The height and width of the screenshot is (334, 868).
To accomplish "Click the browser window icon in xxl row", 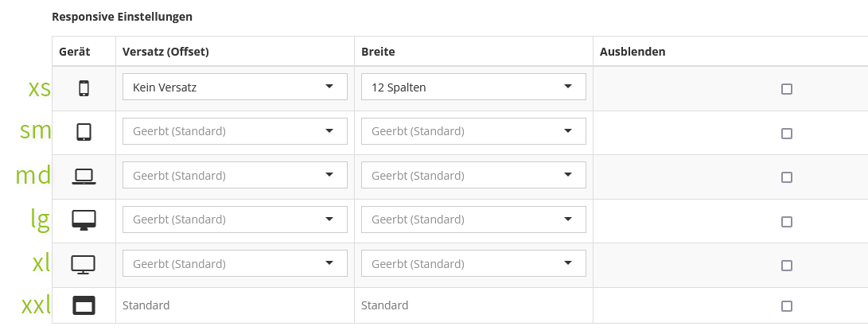I will click(84, 305).
